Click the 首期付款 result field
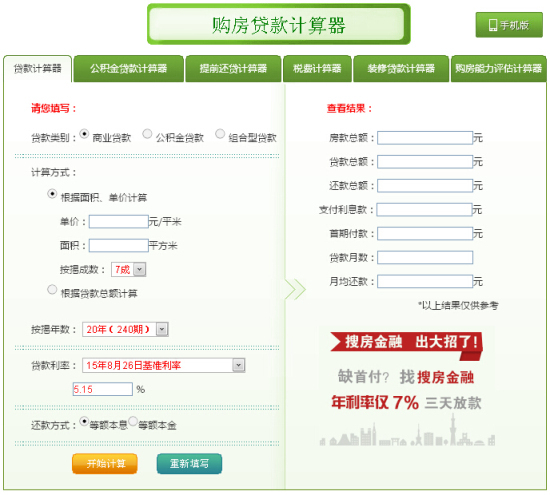 click(425, 234)
